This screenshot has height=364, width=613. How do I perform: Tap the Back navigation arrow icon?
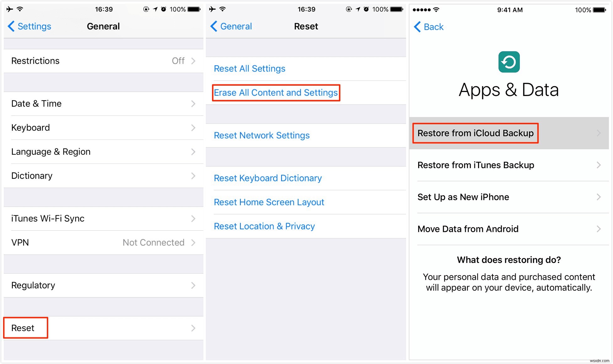coord(418,26)
